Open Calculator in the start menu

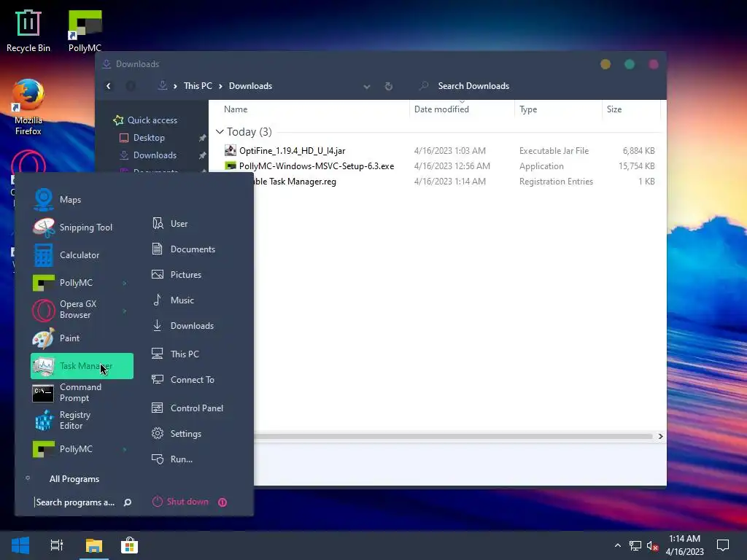point(82,254)
